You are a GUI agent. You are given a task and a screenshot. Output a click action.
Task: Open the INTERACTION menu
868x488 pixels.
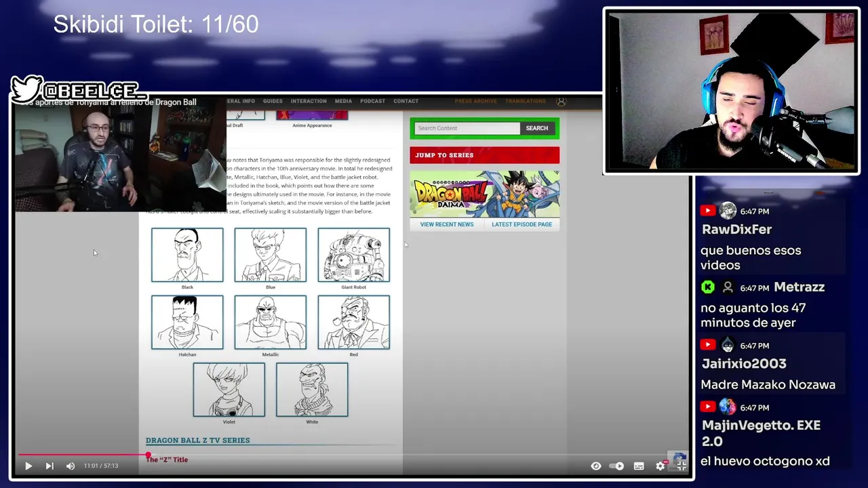[309, 101]
